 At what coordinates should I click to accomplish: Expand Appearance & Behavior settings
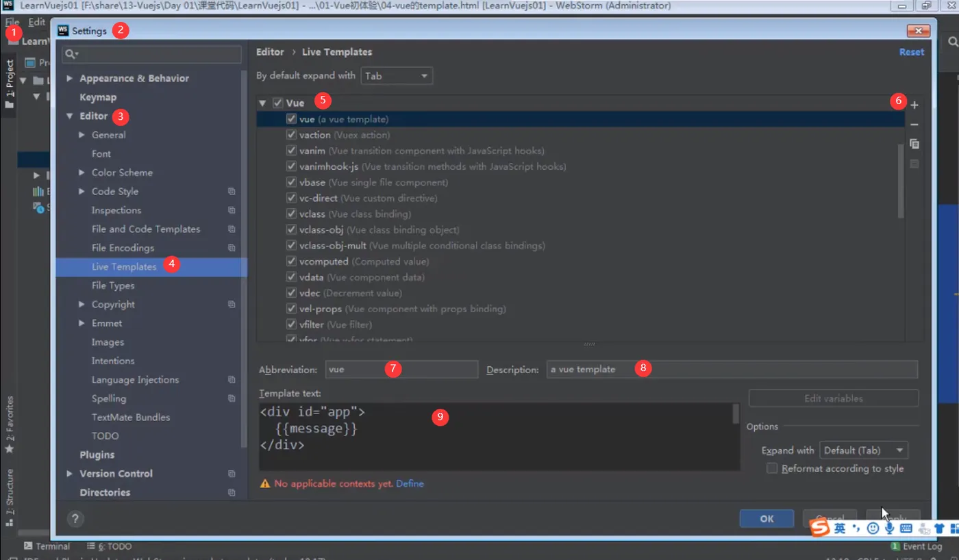69,79
